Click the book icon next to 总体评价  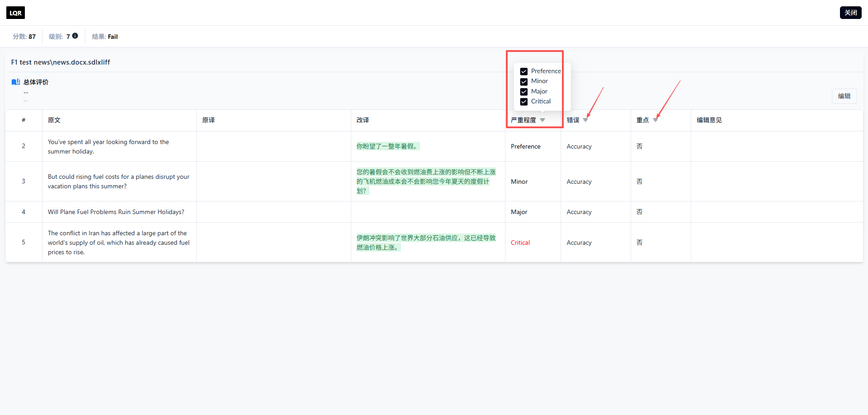16,82
